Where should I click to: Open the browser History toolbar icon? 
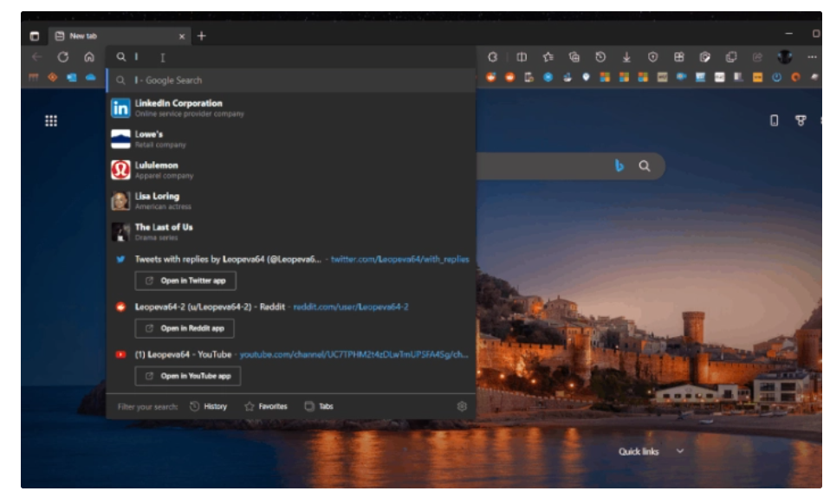tap(600, 57)
